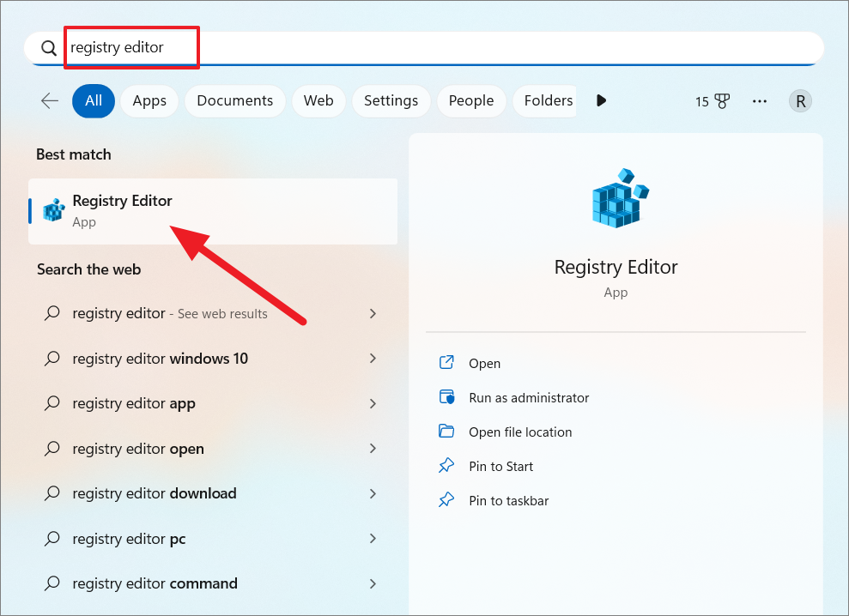Switch to the Web filter tab
The height and width of the screenshot is (616, 849).
[x=318, y=100]
